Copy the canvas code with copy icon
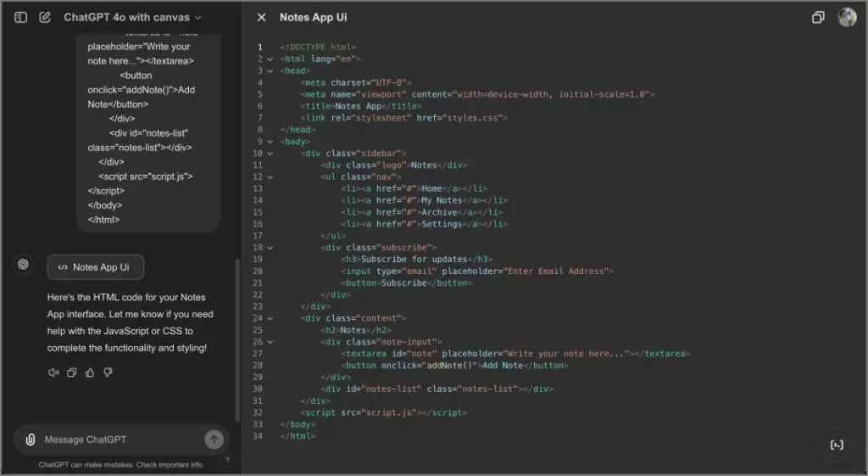Image resolution: width=868 pixels, height=476 pixels. tap(818, 17)
